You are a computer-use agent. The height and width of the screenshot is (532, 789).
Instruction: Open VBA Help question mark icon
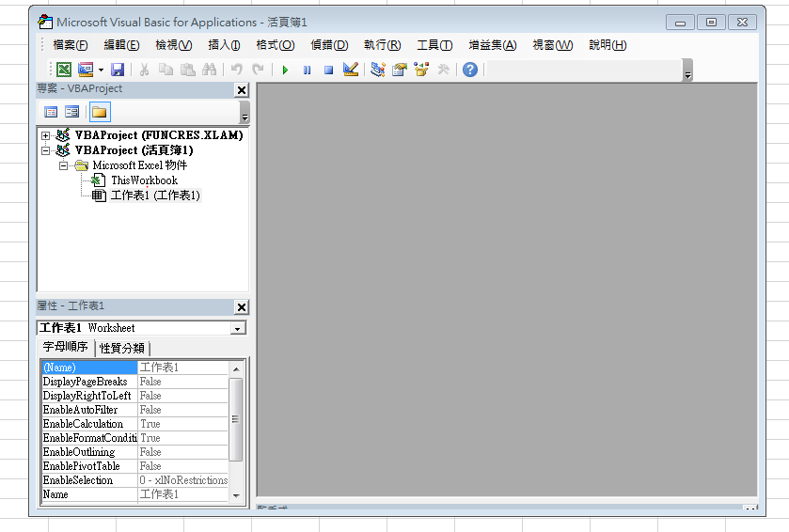(x=470, y=70)
